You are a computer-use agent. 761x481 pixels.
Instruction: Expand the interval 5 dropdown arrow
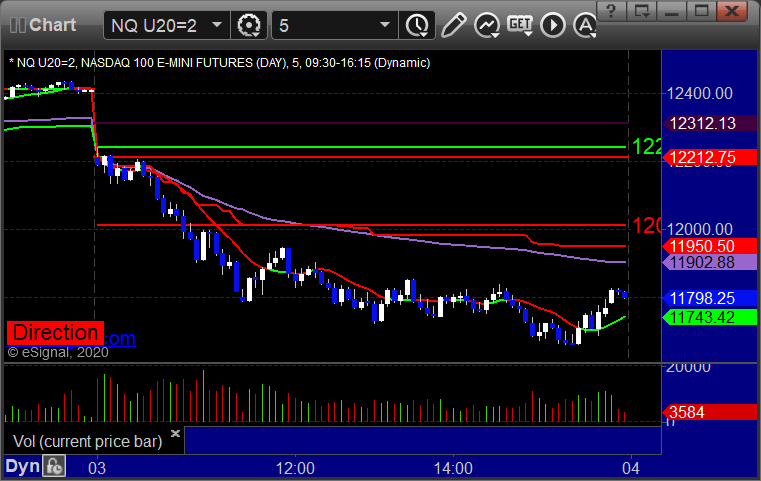click(385, 24)
